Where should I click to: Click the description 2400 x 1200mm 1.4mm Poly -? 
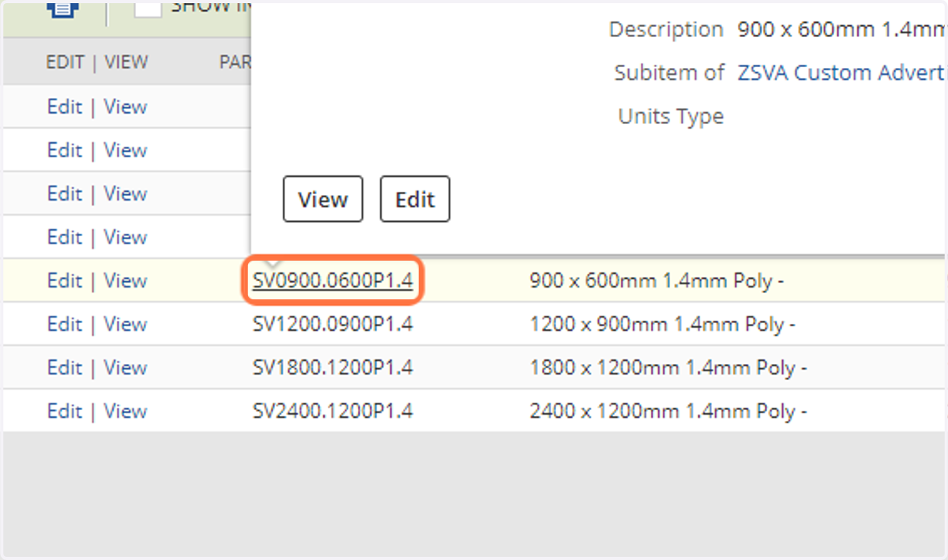(668, 411)
